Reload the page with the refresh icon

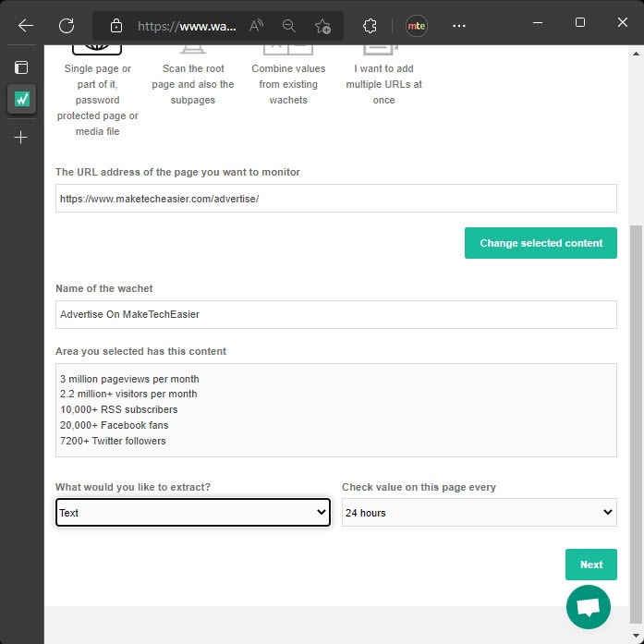point(67,26)
